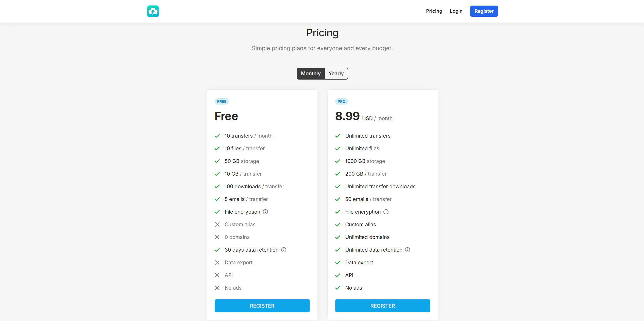Click info icon beside 30 days data retention
Image resolution: width=644 pixels, height=321 pixels.
pyautogui.click(x=284, y=250)
